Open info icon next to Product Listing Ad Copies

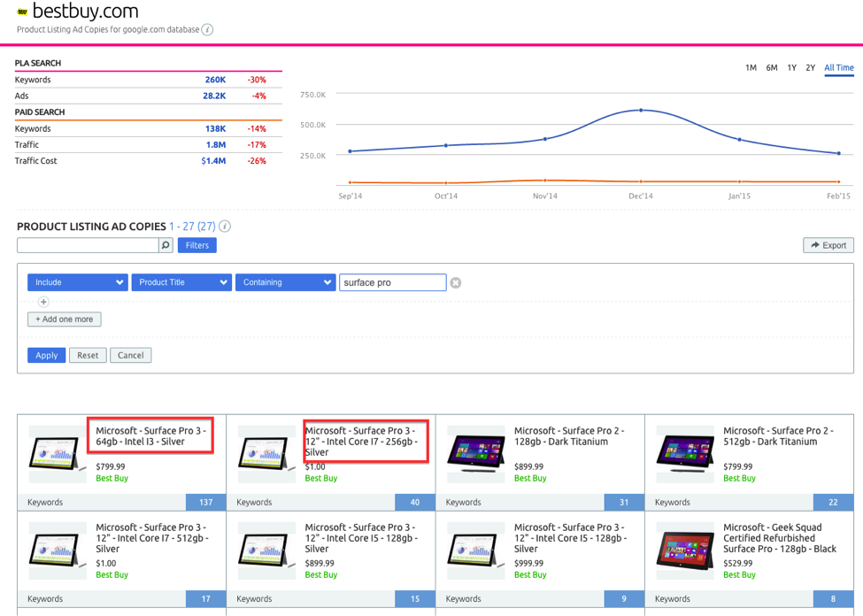225,227
